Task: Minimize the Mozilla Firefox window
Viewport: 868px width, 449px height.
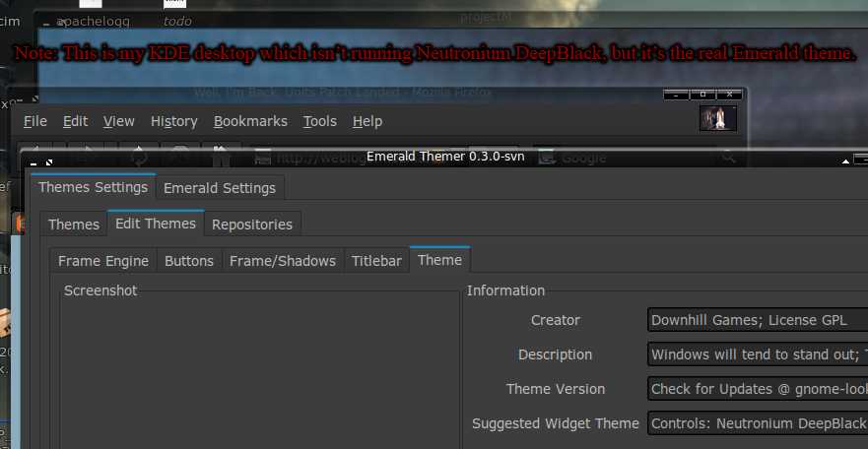Action: pyautogui.click(x=676, y=95)
